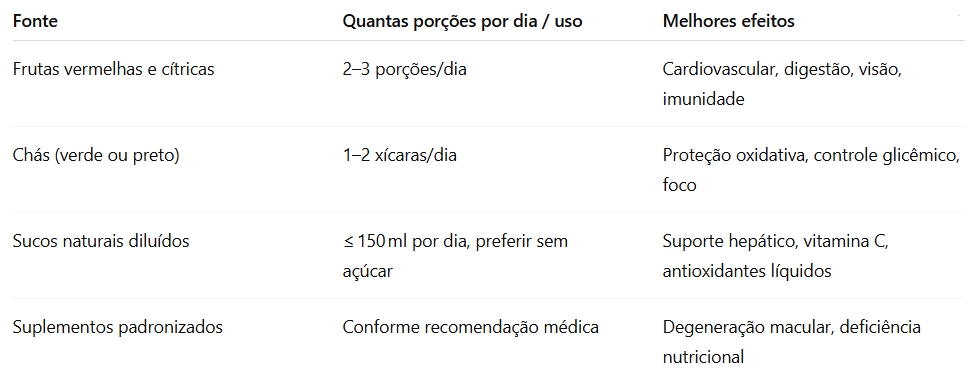Select 'Conforme recomendação médica' cell
This screenshot has height=382, width=972.
(x=471, y=327)
